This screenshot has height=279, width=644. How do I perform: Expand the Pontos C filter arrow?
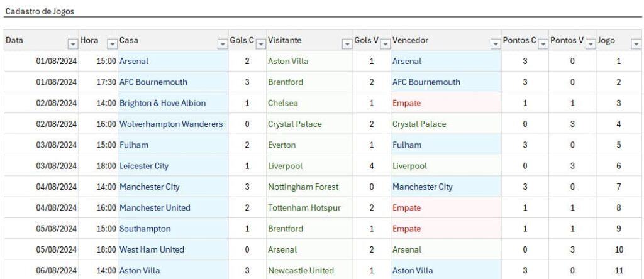543,43
